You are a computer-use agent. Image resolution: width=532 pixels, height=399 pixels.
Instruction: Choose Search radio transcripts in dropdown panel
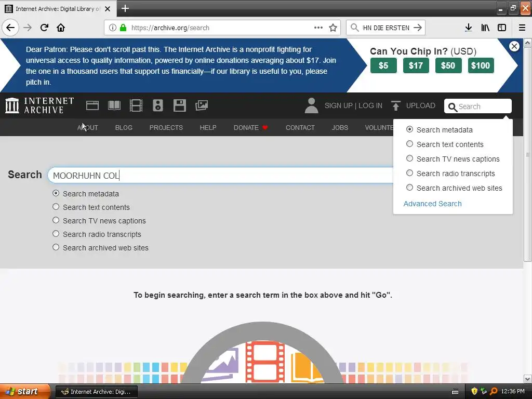[410, 174]
